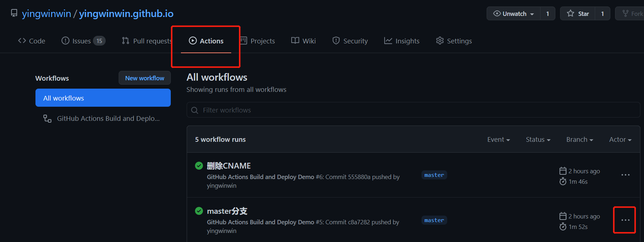Expand the Branch filter dropdown
The image size is (644, 242).
click(x=580, y=140)
